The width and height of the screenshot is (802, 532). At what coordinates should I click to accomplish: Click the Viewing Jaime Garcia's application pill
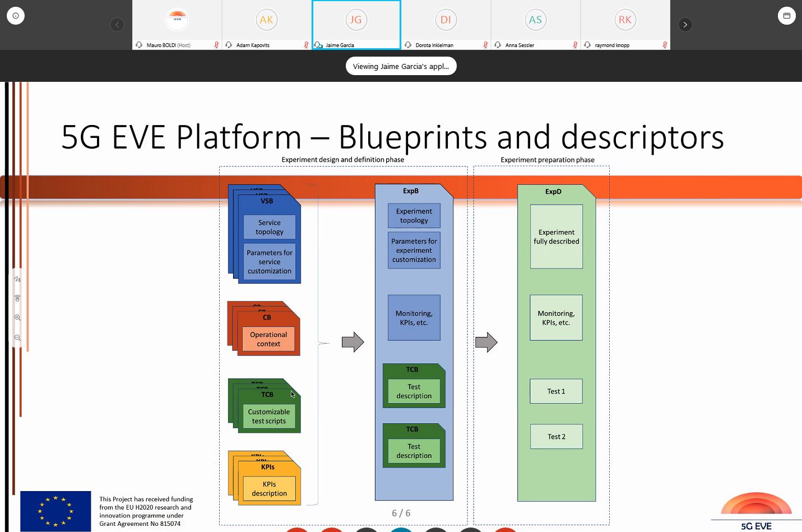click(401, 66)
